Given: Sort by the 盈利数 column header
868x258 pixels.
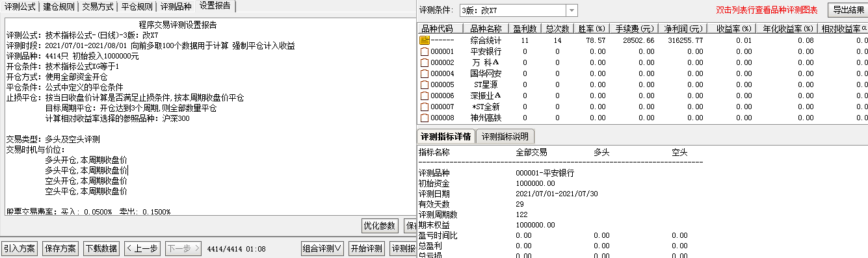Looking at the screenshot, I should 525,29.
